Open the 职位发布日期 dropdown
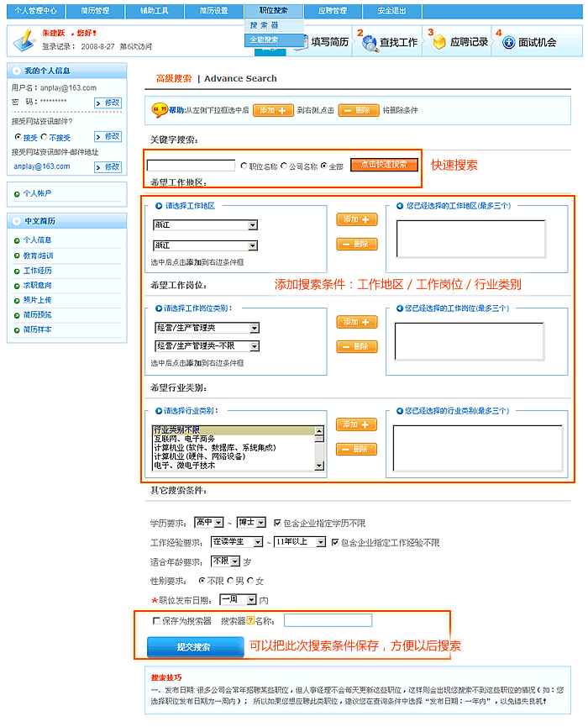Screen dimensions: 588x727 (238, 599)
